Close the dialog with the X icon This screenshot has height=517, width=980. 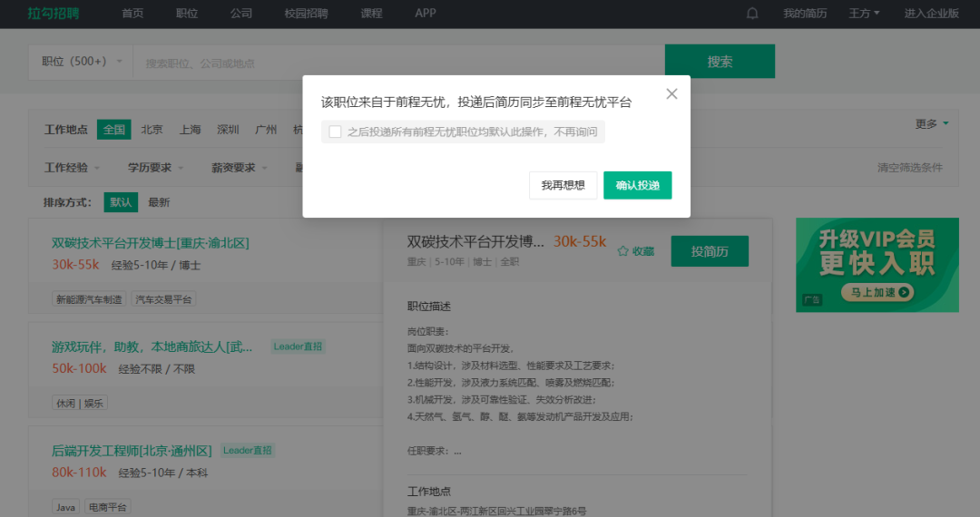pos(671,93)
